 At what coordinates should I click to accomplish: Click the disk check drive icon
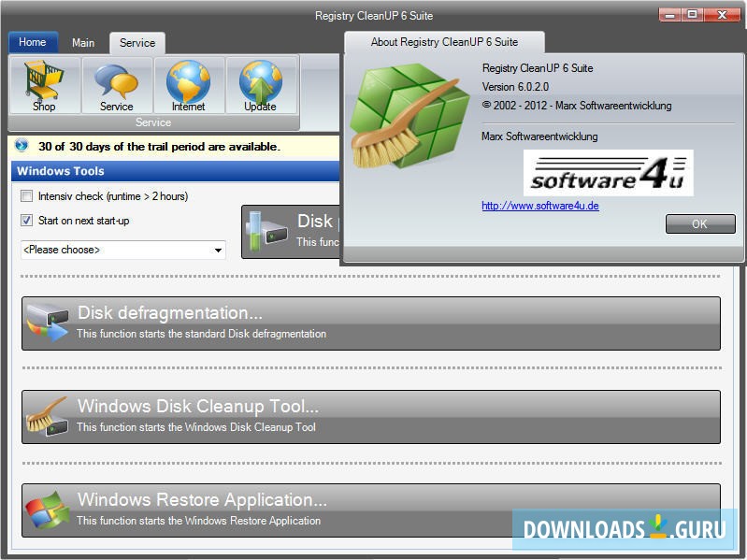tap(266, 232)
